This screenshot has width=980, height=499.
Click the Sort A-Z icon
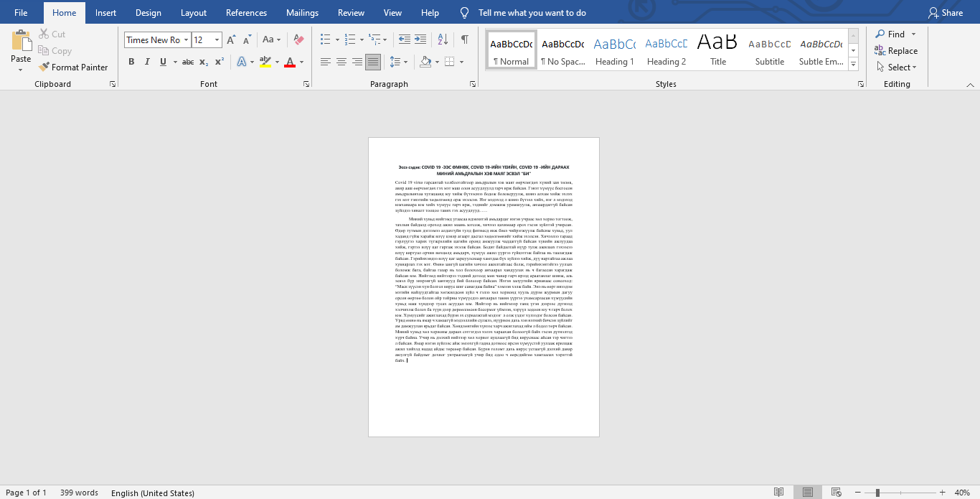tap(443, 40)
